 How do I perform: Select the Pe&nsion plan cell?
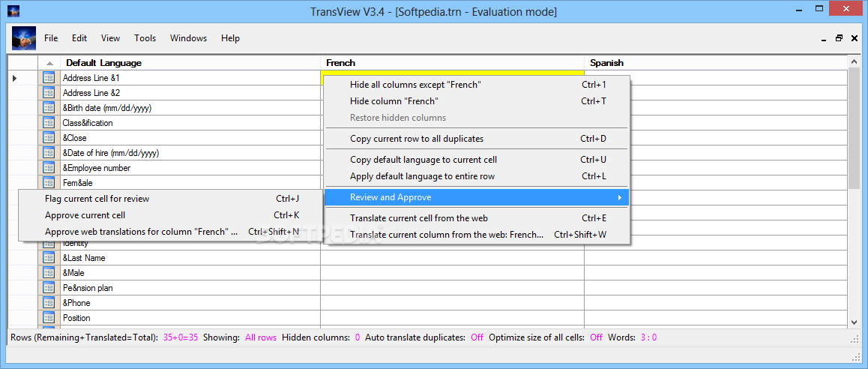pyautogui.click(x=190, y=287)
